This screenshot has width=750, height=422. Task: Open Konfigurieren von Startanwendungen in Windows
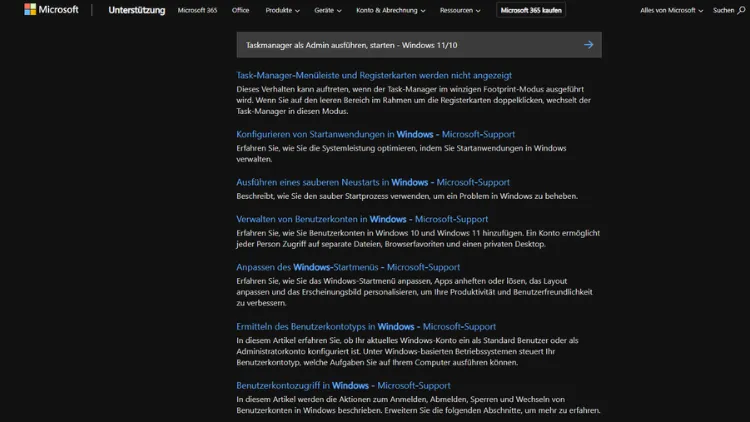point(375,134)
